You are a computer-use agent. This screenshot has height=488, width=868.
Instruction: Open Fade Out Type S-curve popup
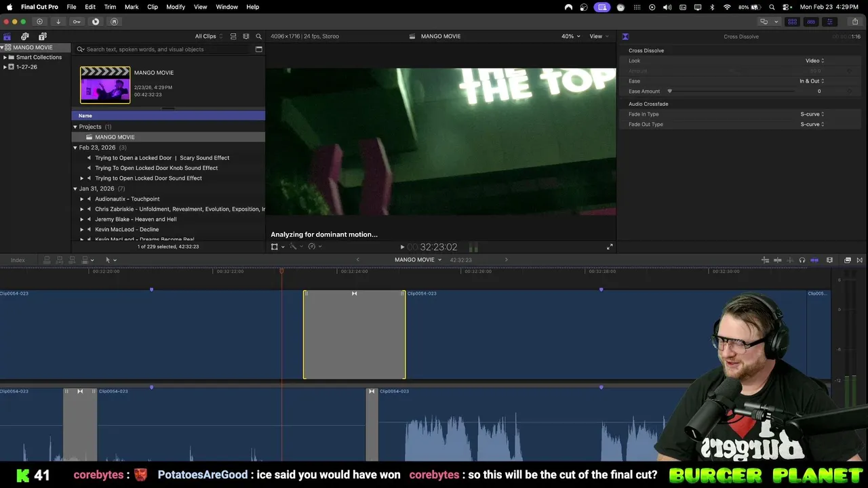click(812, 125)
